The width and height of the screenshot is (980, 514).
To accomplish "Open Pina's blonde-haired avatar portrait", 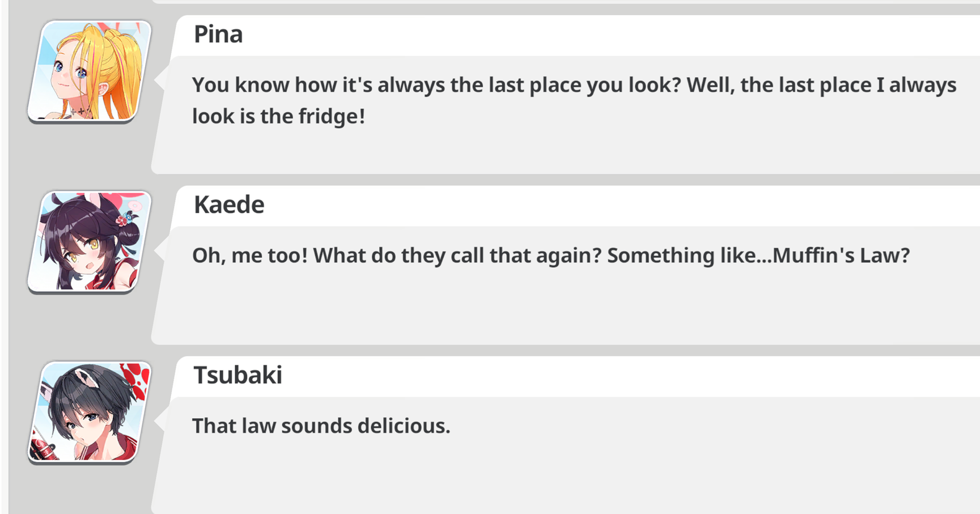I will [90, 71].
